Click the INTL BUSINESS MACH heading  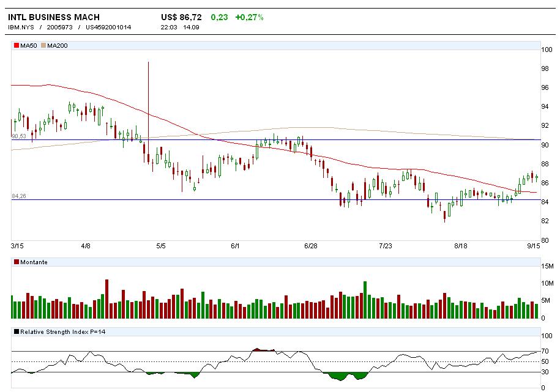(x=54, y=17)
